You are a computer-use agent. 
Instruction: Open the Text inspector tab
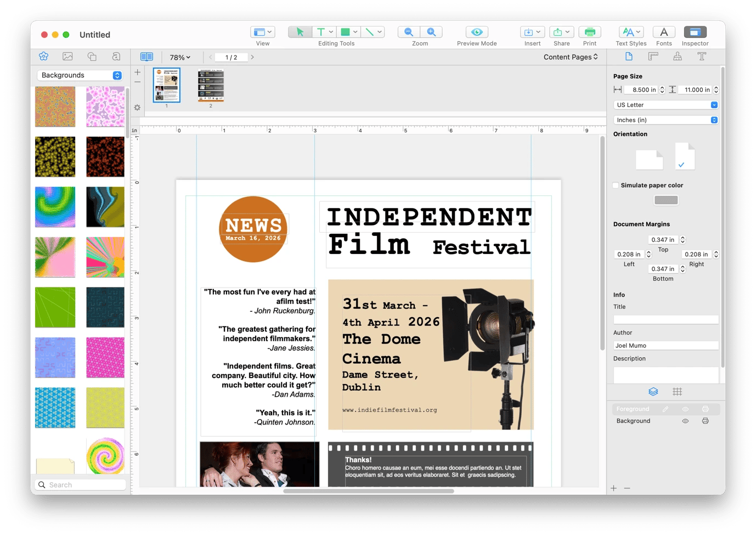pos(702,57)
